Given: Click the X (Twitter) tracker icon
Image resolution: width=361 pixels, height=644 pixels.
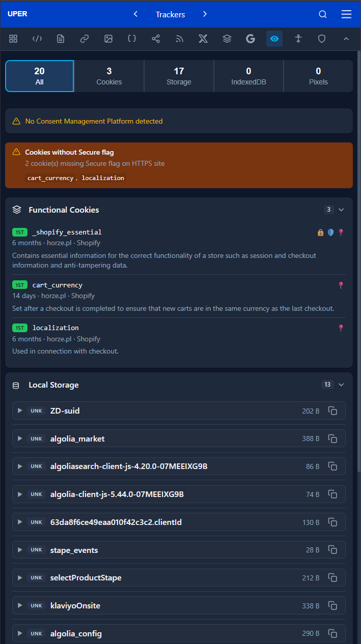Looking at the screenshot, I should 203,39.
